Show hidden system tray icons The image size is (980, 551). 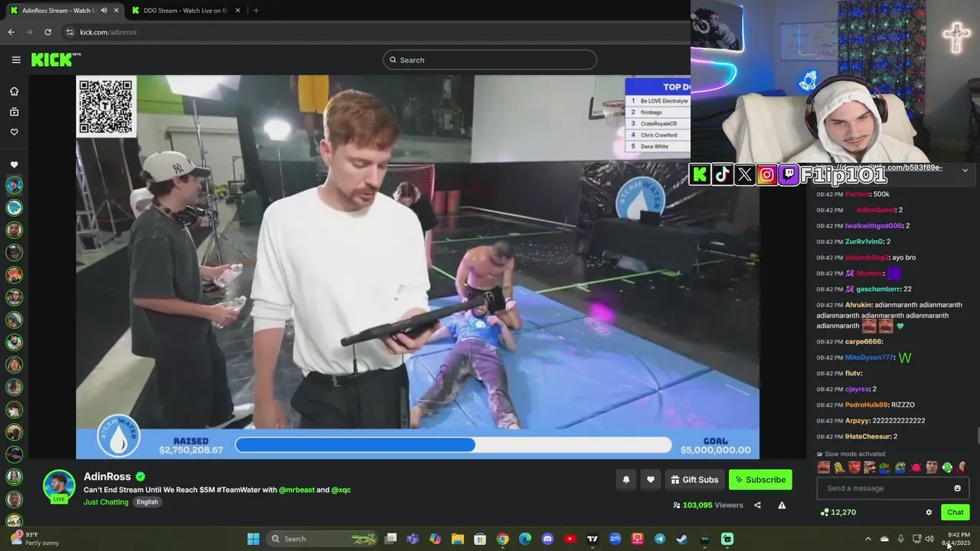(867, 539)
